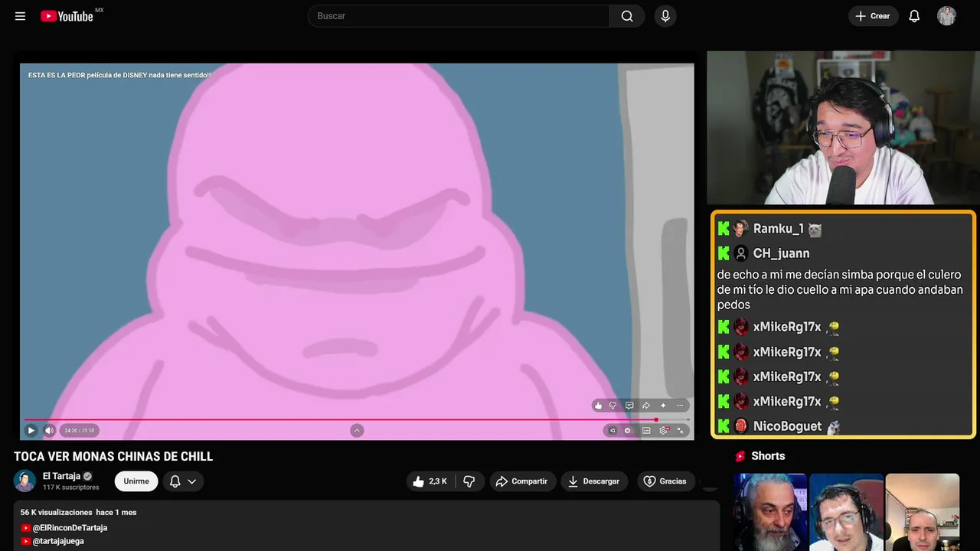Image resolution: width=980 pixels, height=551 pixels.
Task: Focus the Buscar search field
Action: [459, 16]
